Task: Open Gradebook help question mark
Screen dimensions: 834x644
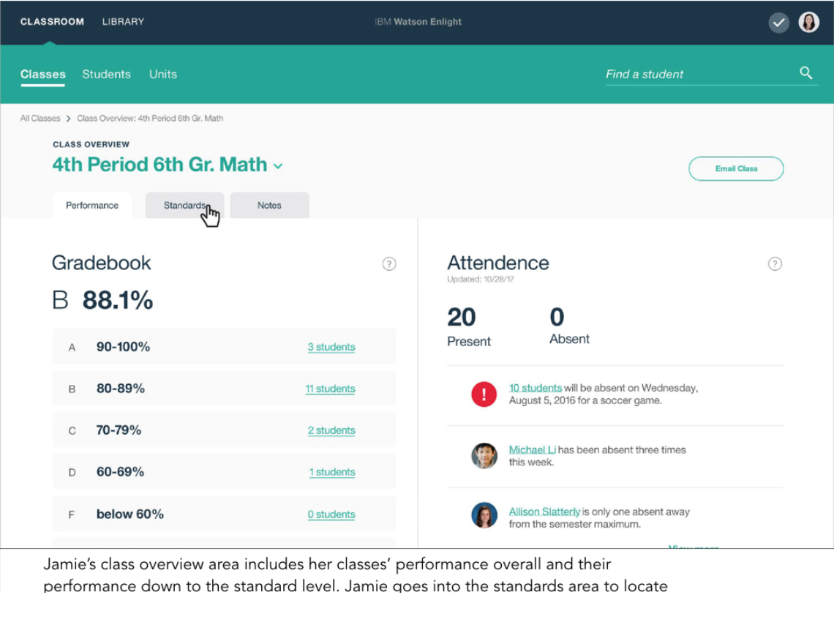Action: (388, 263)
